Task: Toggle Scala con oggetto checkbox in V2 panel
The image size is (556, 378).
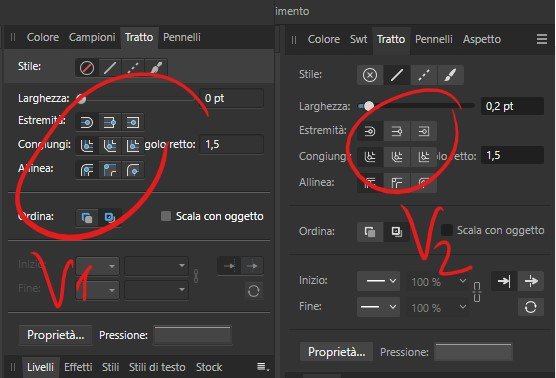Action: (447, 230)
